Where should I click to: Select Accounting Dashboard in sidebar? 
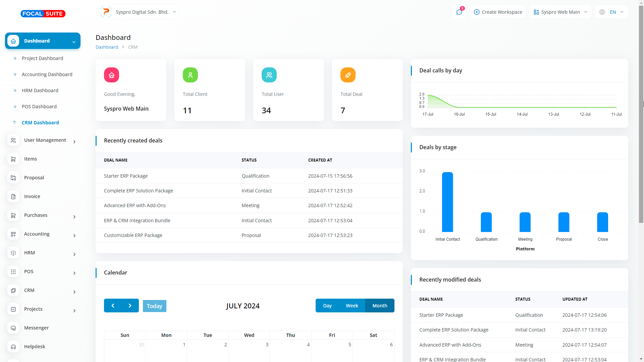coord(47,74)
